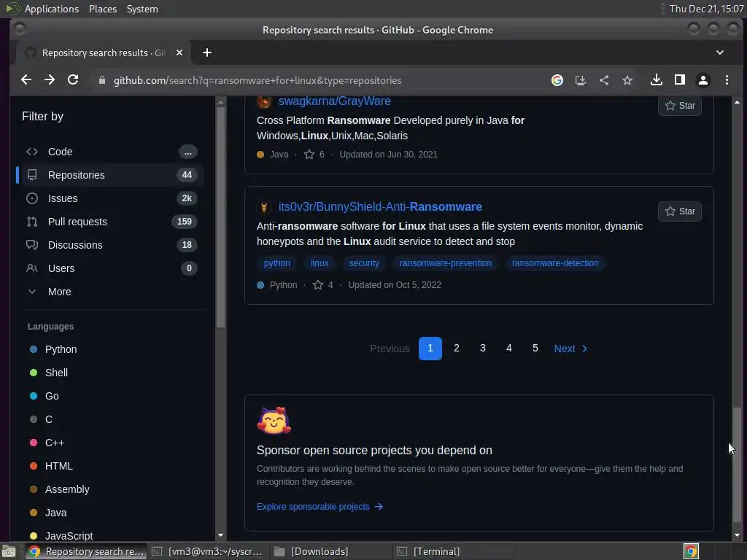Reload the GitHub search page

click(x=73, y=80)
